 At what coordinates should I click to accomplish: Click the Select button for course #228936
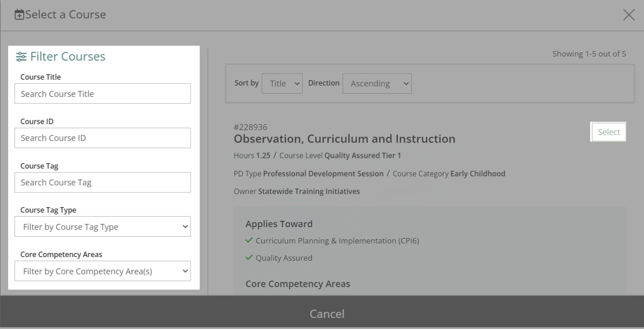pyautogui.click(x=608, y=132)
